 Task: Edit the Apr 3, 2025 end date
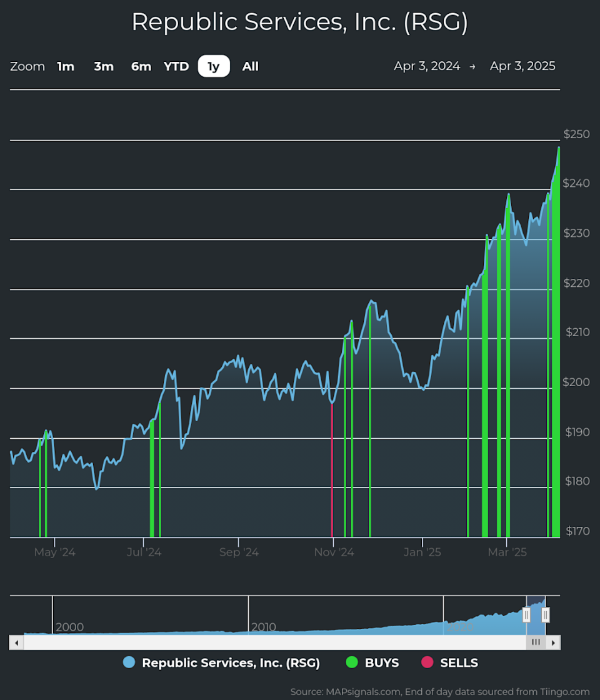(x=522, y=66)
